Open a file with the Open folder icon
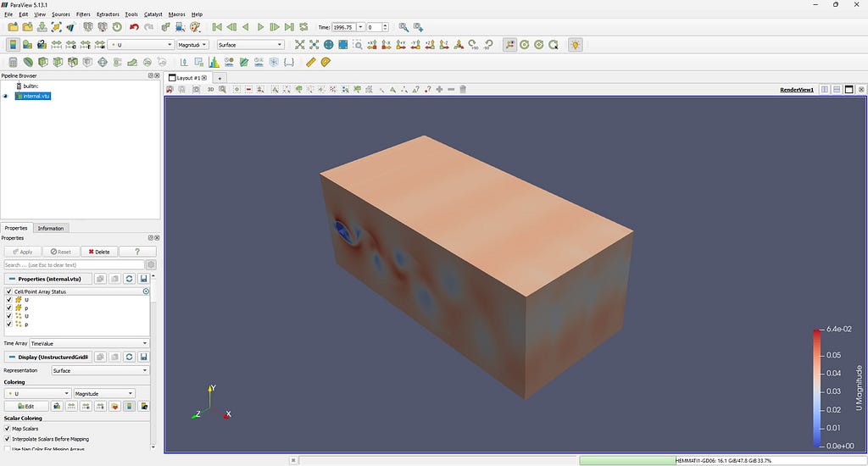 point(13,27)
